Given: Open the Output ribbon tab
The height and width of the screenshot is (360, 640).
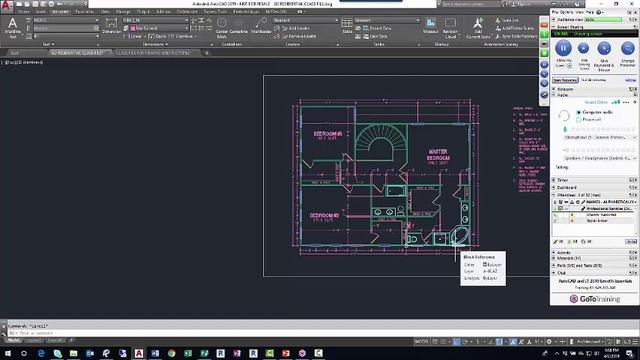Looking at the screenshot, I should [143, 12].
